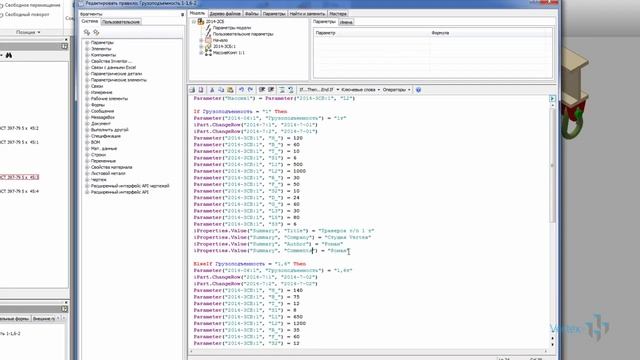This screenshot has width=640, height=360.
Task: Click the Uncomment selected lines icon
Action: (271, 90)
